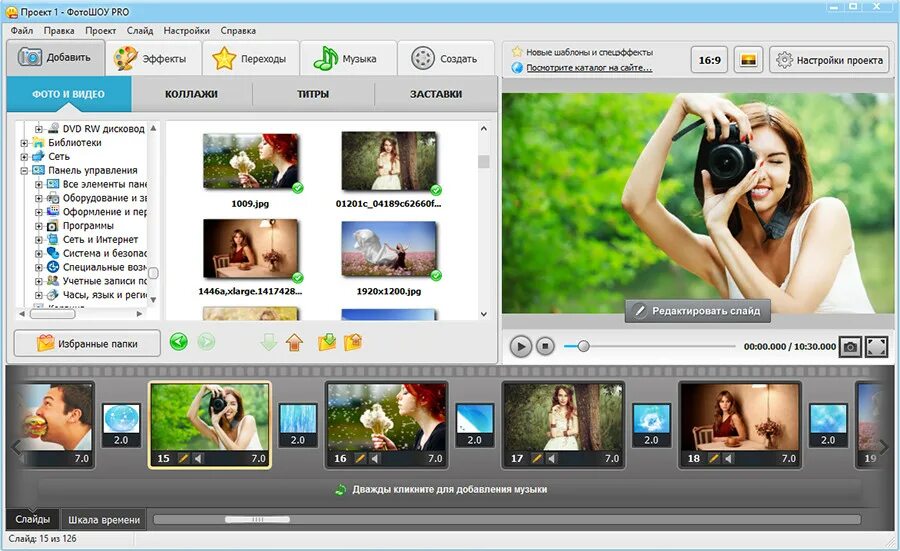Expand Оборудование и звук tree node
This screenshot has height=551, width=900.
[x=38, y=199]
